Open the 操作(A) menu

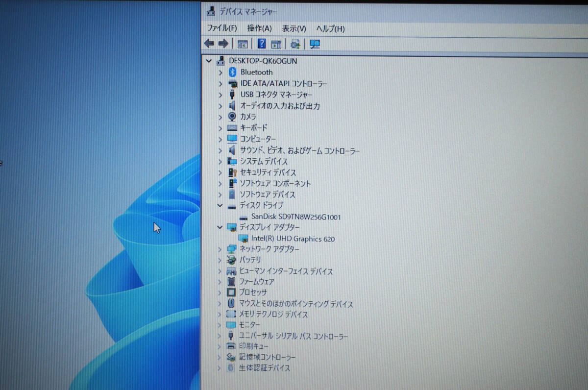(260, 28)
